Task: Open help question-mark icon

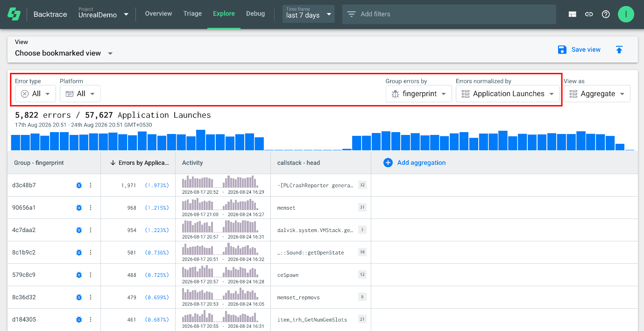Action: point(606,14)
